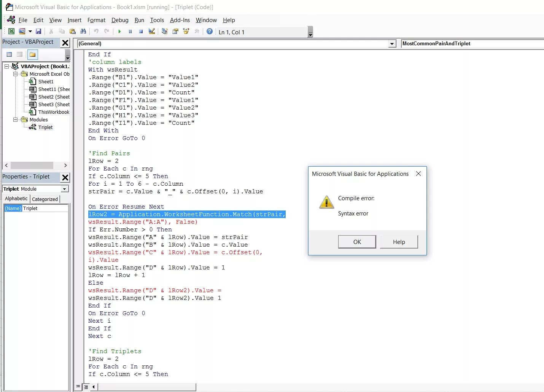Click the Paste clipboard icon
Image resolution: width=544 pixels, height=392 pixels.
coord(72,32)
